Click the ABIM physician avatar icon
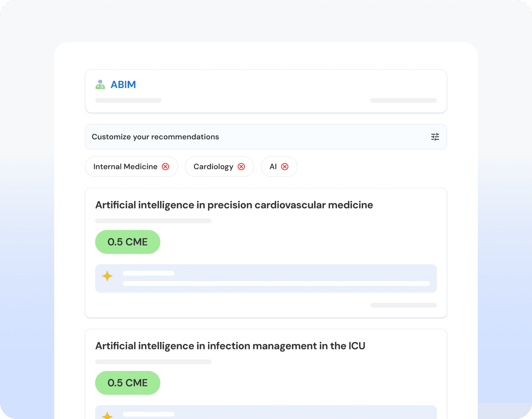532x419 pixels. pos(100,85)
